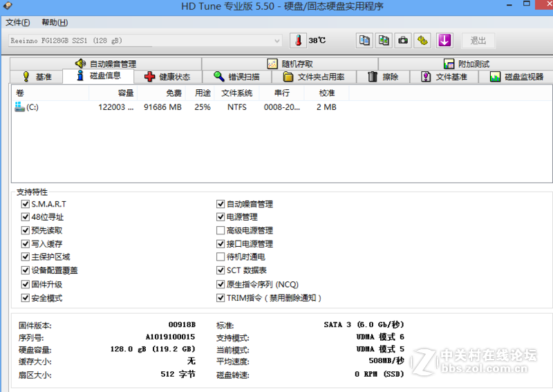Image resolution: width=553 pixels, height=392 pixels.
Task: Switch to the 错误扫描 tab
Action: pyautogui.click(x=236, y=77)
